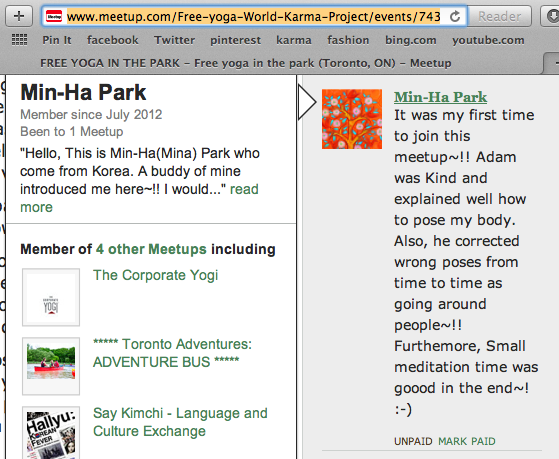Open the 4 other Meetups link
This screenshot has width=559, height=459.
pyautogui.click(x=151, y=249)
